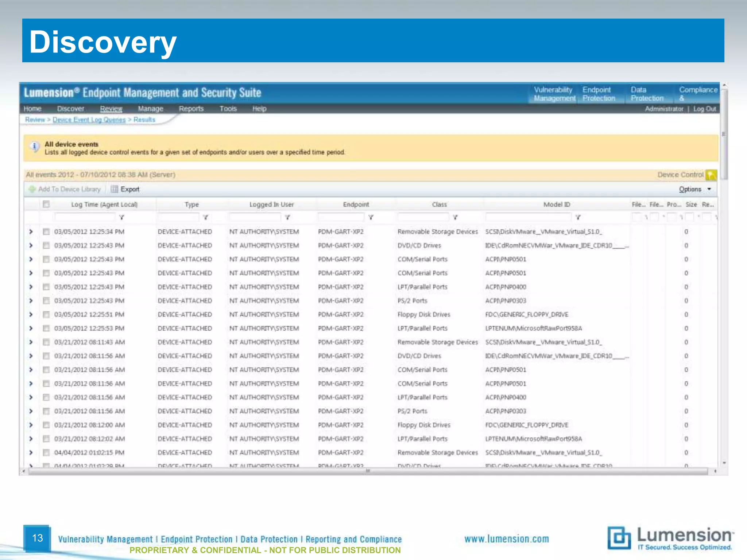Click the filter funnel under Type column
Viewport: 747px width, 560px height.
click(205, 217)
